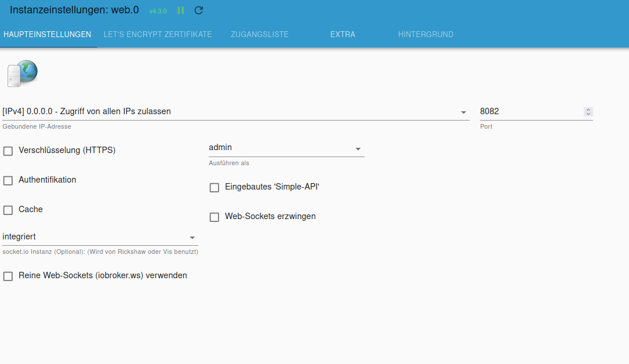Click the Port number stepper arrows

(x=588, y=112)
